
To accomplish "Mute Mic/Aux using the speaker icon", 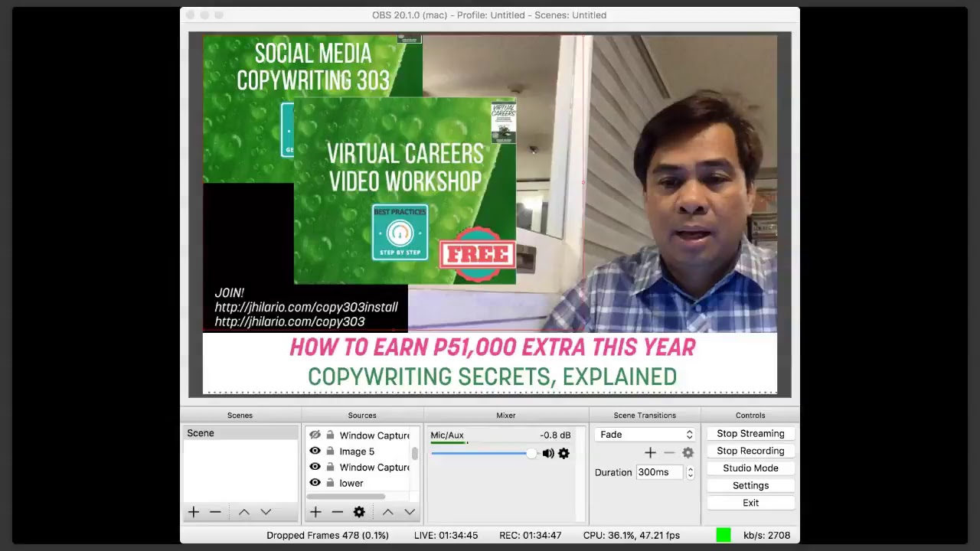I will [548, 454].
